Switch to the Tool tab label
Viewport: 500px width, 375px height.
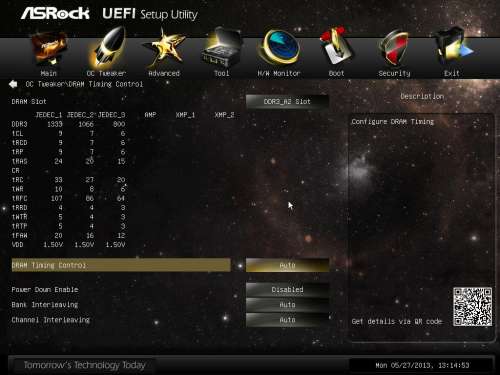pos(222,73)
